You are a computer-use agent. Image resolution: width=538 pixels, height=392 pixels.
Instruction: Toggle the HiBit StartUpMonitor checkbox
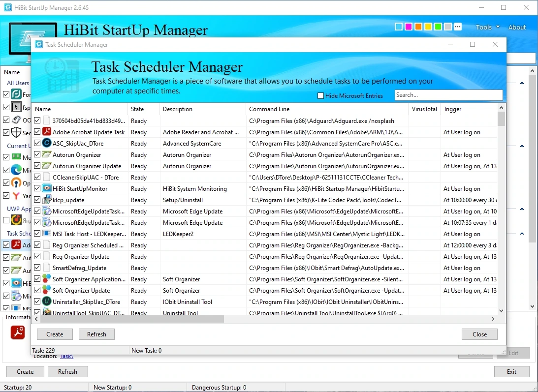(x=37, y=188)
